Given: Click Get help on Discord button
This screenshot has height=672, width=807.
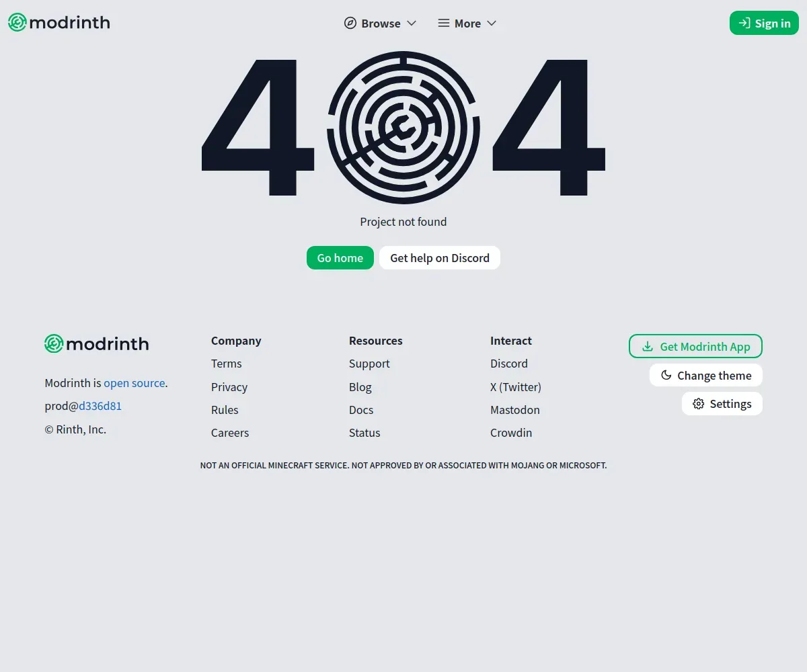Looking at the screenshot, I should point(440,258).
